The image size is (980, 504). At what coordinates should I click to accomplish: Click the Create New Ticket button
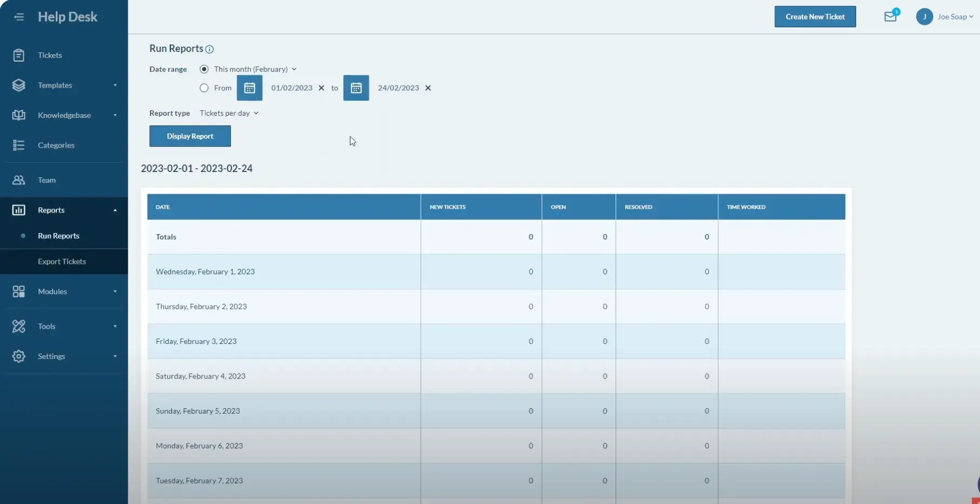click(815, 16)
